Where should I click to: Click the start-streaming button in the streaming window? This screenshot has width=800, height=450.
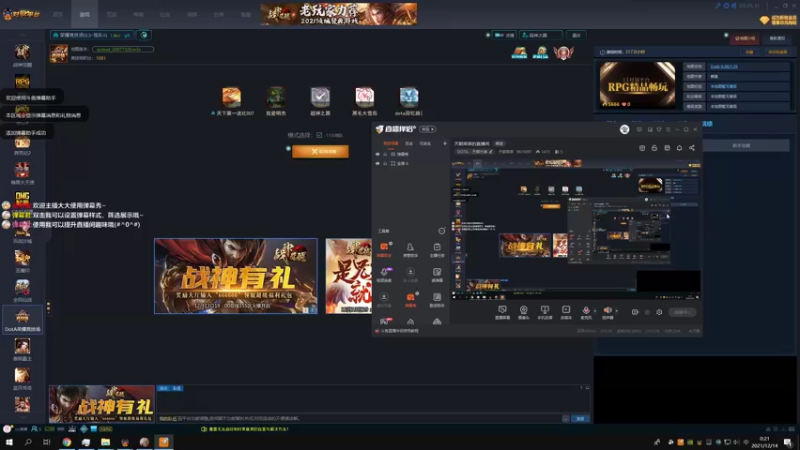click(x=682, y=312)
